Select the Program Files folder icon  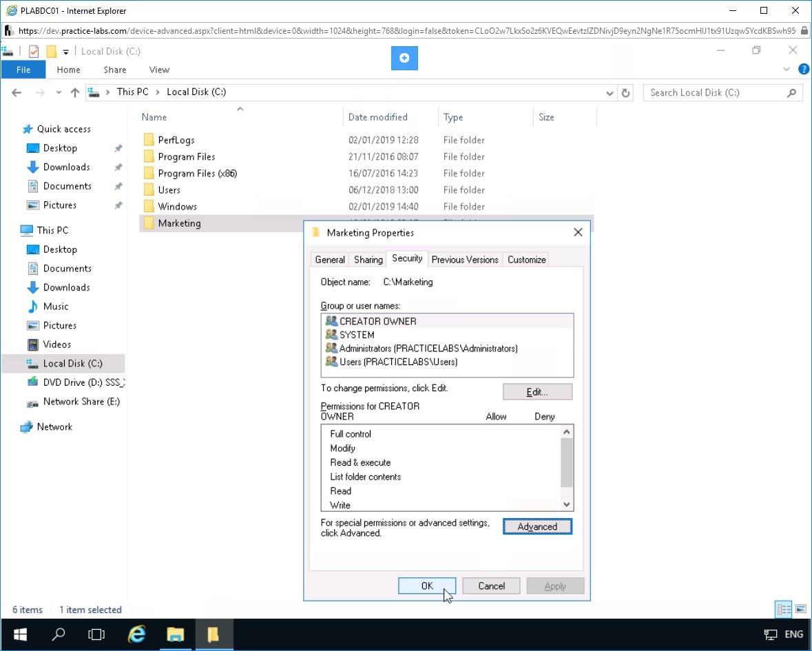[x=149, y=156]
